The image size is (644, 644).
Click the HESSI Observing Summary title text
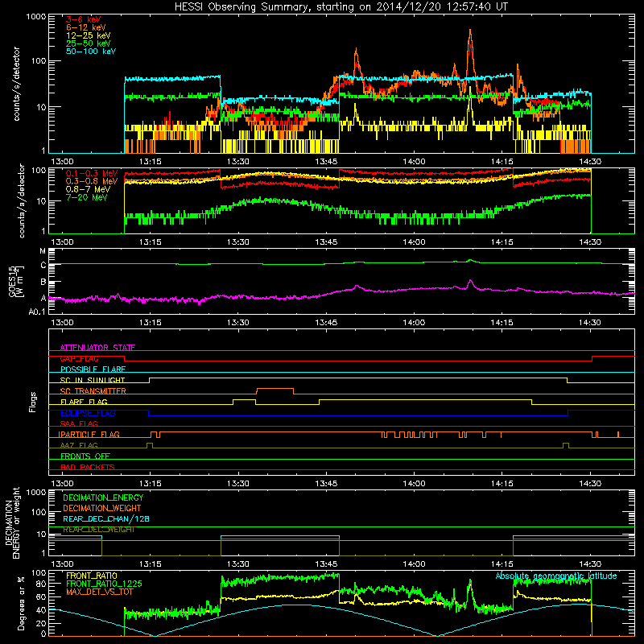click(341, 7)
